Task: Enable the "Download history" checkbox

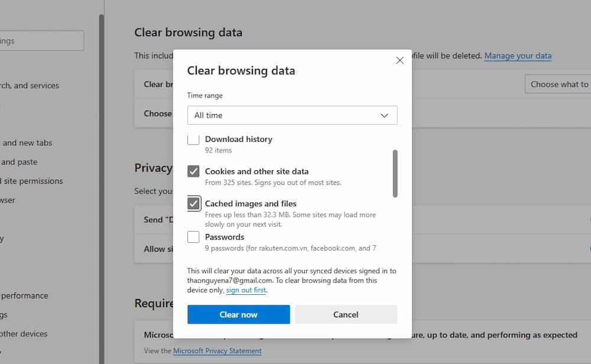Action: [193, 139]
